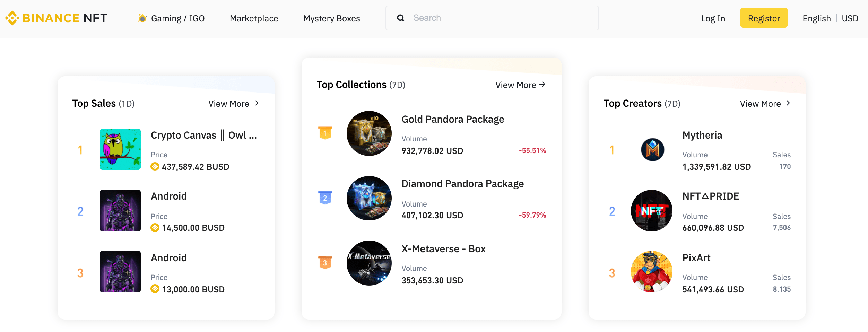Click the 407,102.30 USD volume value
Image resolution: width=868 pixels, height=332 pixels.
[x=432, y=215]
